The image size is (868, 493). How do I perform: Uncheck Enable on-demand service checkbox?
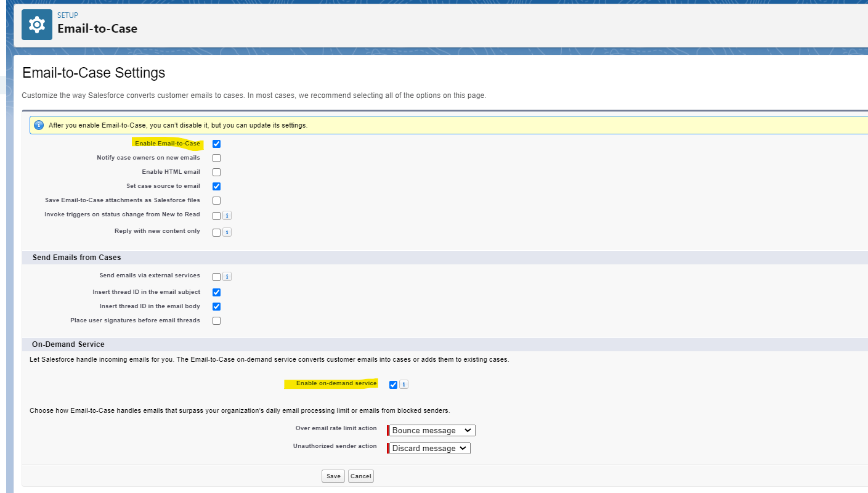click(x=393, y=385)
